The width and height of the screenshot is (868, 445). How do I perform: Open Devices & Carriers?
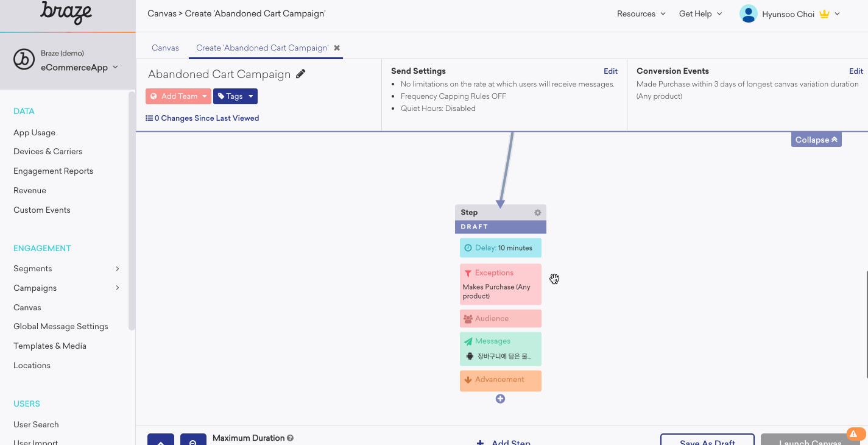[x=48, y=152]
